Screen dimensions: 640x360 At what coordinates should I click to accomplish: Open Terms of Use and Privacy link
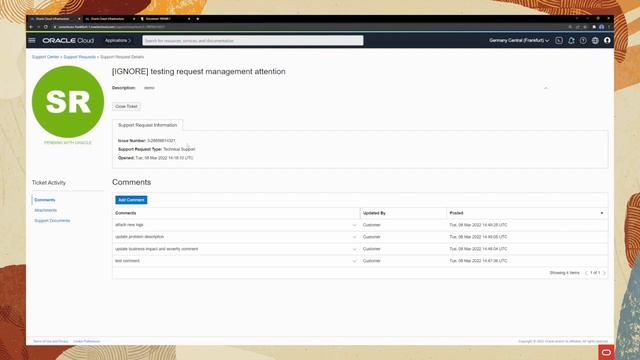tap(51, 341)
